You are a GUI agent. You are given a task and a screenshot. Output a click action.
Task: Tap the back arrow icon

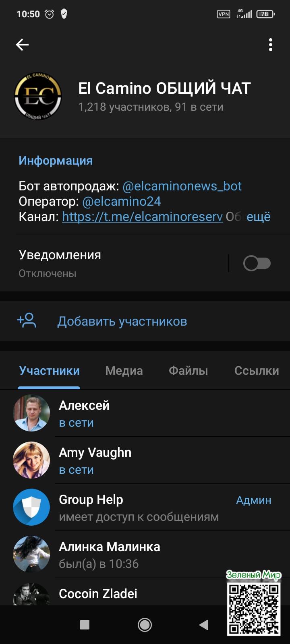pyautogui.click(x=22, y=45)
